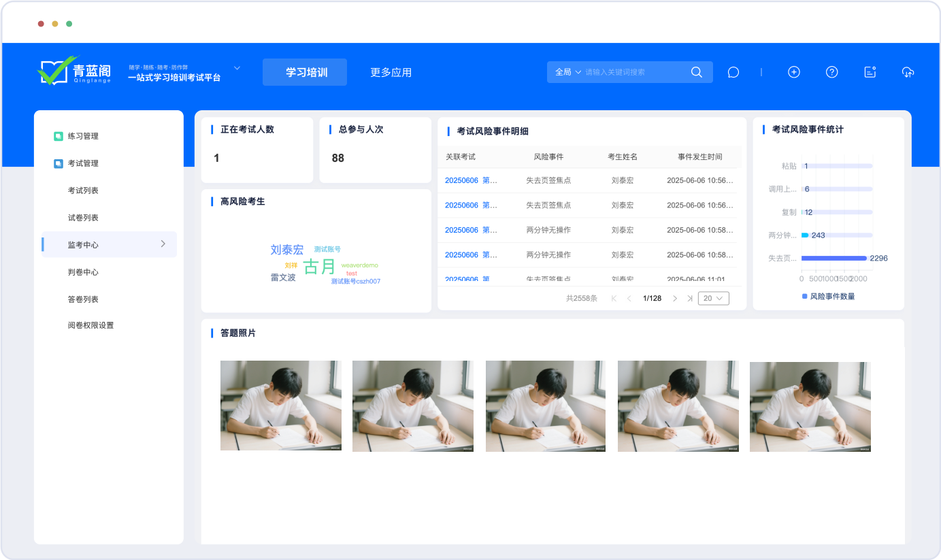Click the chat message bubble icon
This screenshot has height=560, width=941.
[733, 72]
